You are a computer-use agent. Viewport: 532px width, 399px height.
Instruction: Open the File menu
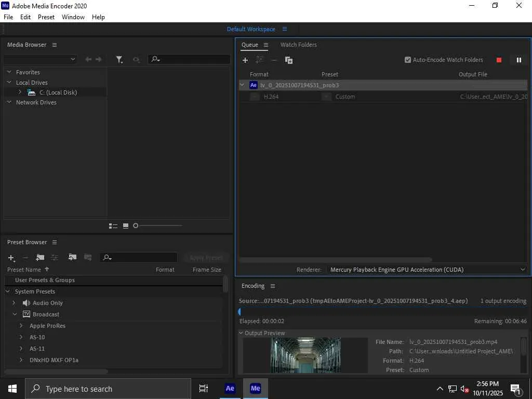pos(8,17)
